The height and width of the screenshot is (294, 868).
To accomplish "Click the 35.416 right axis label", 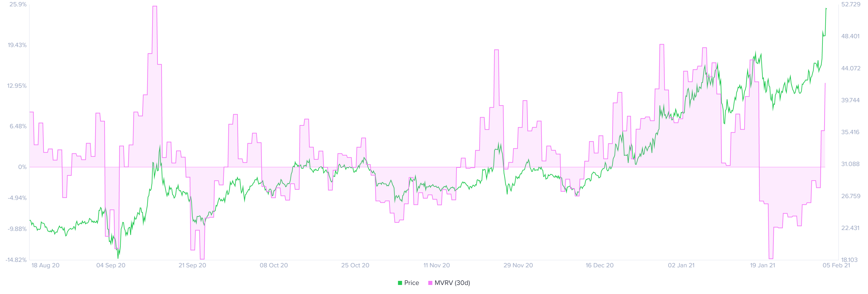I will pyautogui.click(x=850, y=132).
